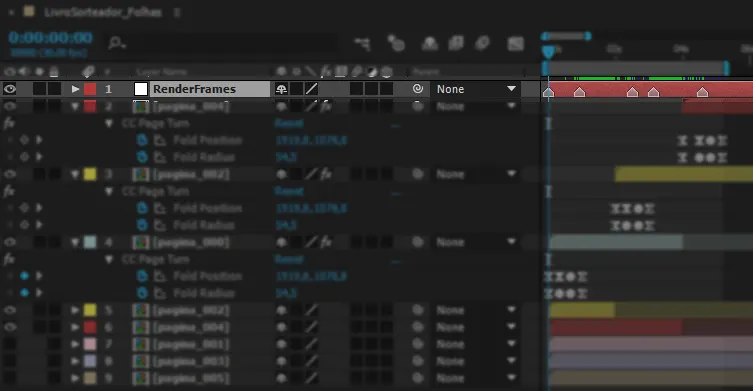The image size is (753, 391).
Task: Open the RenderFrames parent None dropdown
Action: point(475,89)
